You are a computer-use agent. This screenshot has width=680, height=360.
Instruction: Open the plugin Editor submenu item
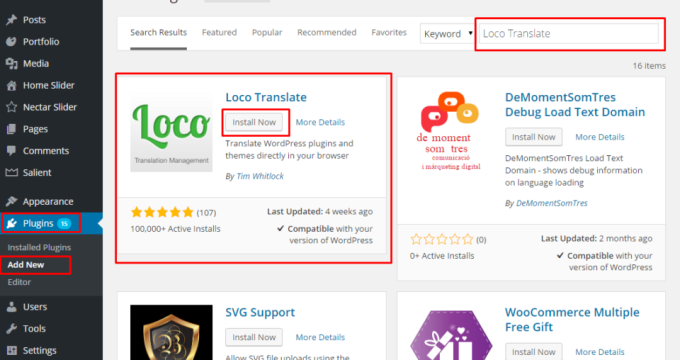pyautogui.click(x=19, y=282)
